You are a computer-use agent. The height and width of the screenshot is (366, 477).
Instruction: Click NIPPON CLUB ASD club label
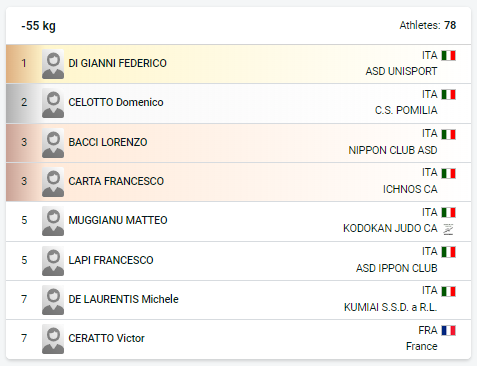[x=393, y=150]
